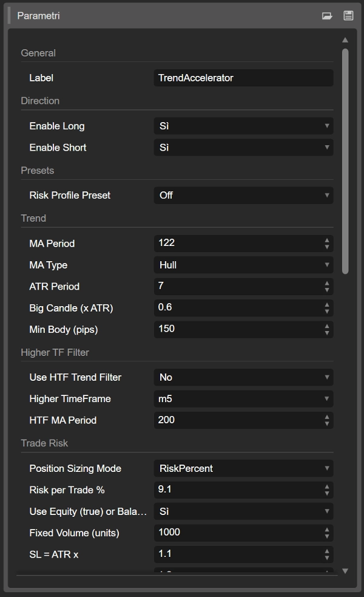The height and width of the screenshot is (597, 364).
Task: Increase Risk per Trade % value
Action: pyautogui.click(x=328, y=486)
